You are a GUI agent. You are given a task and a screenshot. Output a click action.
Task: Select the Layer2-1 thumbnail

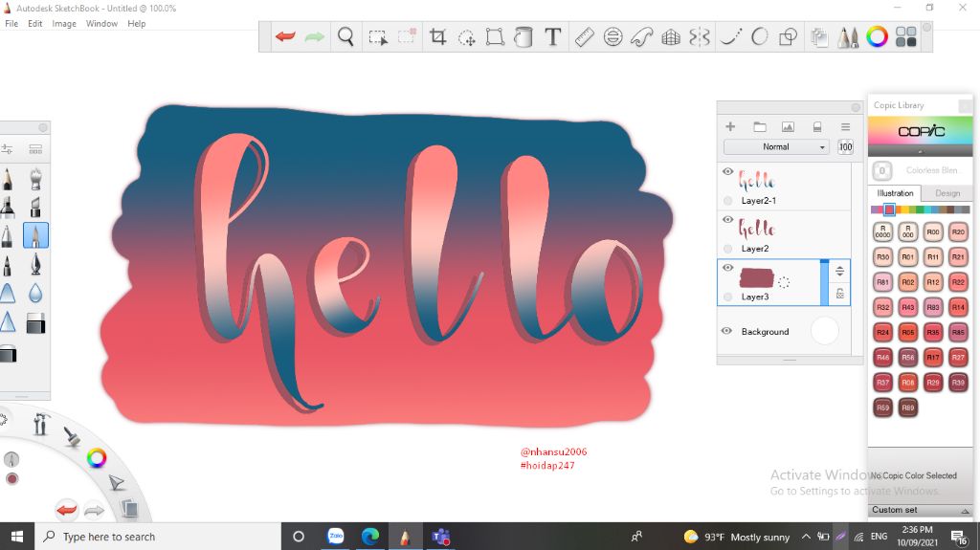coord(757,180)
